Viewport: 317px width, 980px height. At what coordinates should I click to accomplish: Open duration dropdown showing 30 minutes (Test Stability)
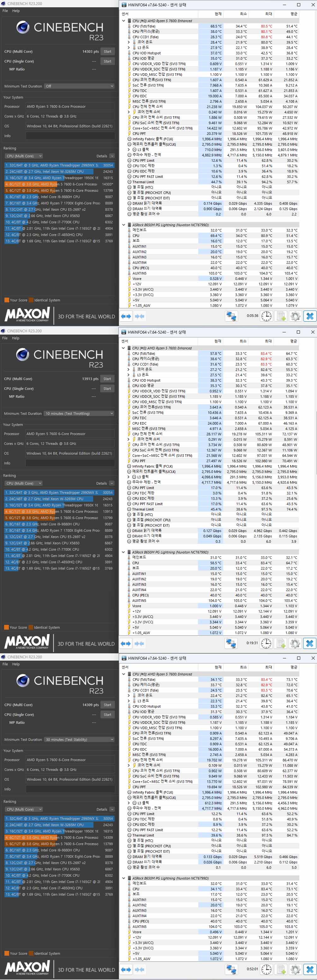coord(79,740)
